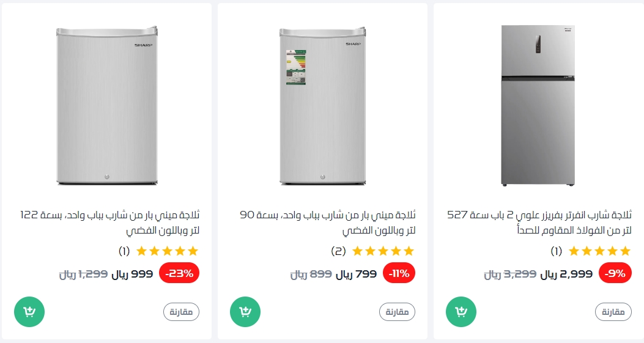Click the -11% discount badge
The image size is (644, 343).
coord(399,273)
